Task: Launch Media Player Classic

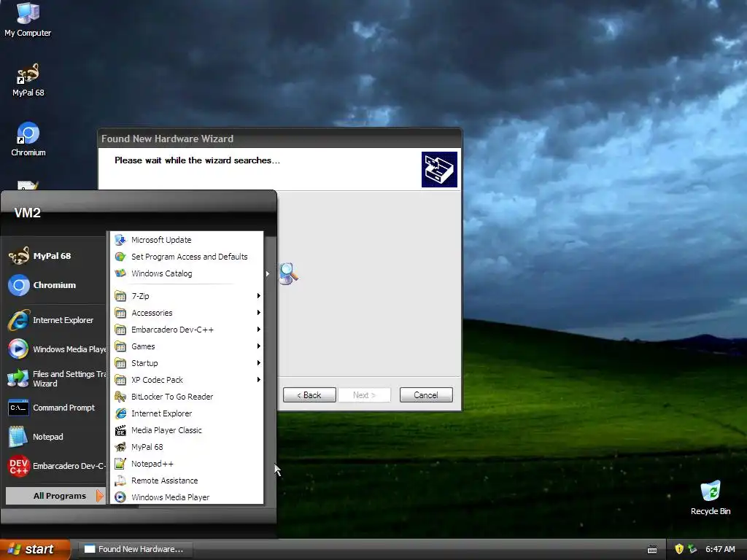Action: [187, 430]
